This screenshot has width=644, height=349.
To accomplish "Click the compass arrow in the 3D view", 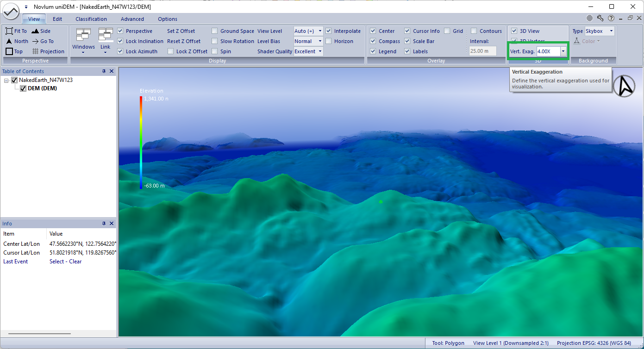I will 624,86.
